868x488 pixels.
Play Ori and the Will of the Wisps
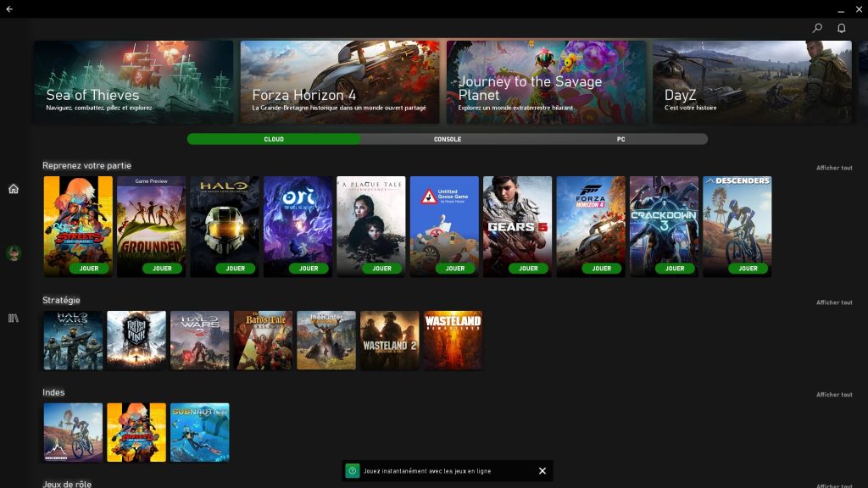309,269
